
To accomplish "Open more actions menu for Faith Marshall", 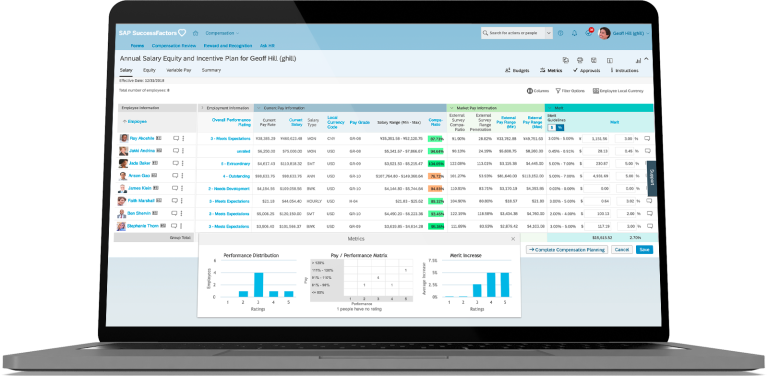I will pyautogui.click(x=183, y=201).
